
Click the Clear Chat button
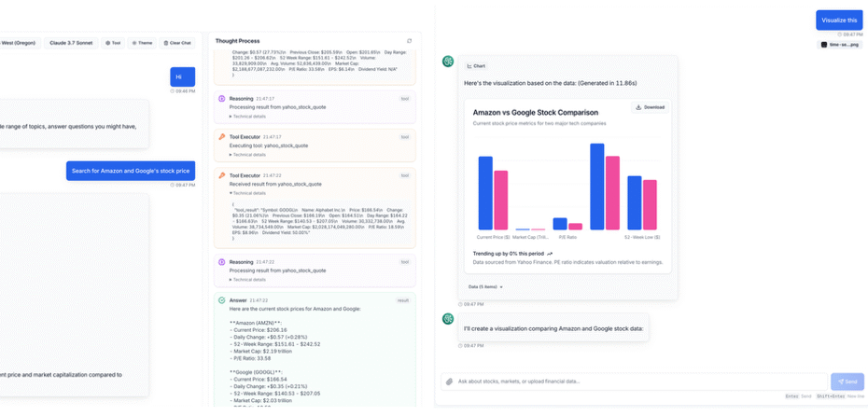[177, 43]
